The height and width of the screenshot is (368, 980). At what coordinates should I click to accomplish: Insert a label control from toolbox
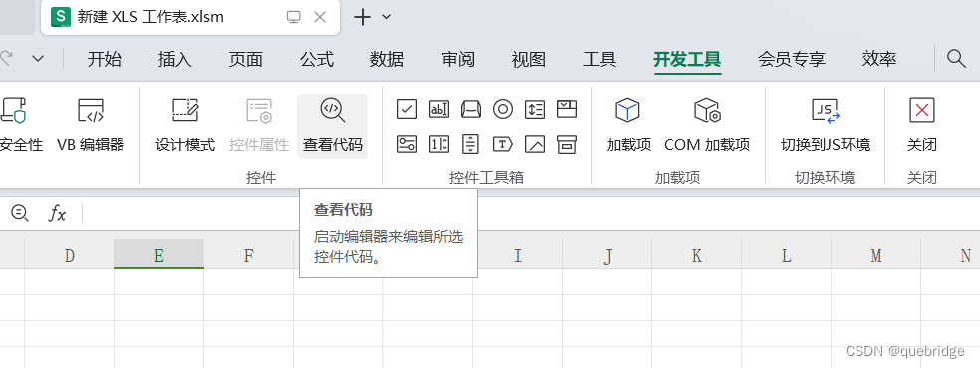503,144
